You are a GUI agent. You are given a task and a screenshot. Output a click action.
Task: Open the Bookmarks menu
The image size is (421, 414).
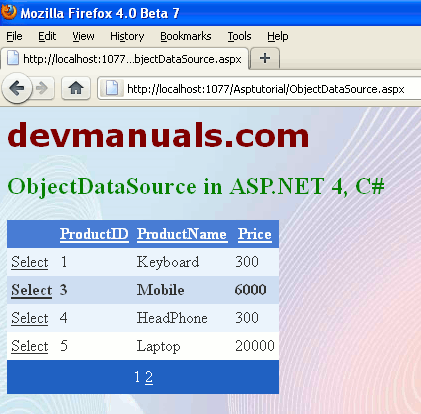(186, 36)
